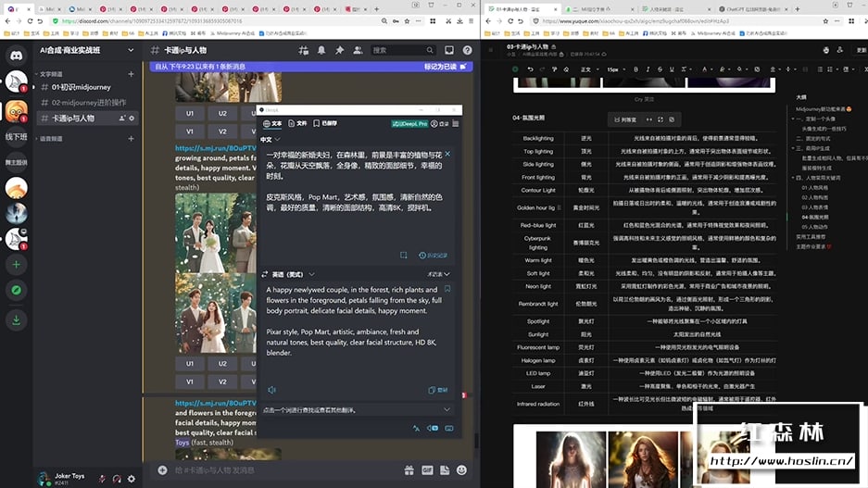The width and height of the screenshot is (868, 488).
Task: Switch to DeepL 文本 tab
Action: click(273, 123)
